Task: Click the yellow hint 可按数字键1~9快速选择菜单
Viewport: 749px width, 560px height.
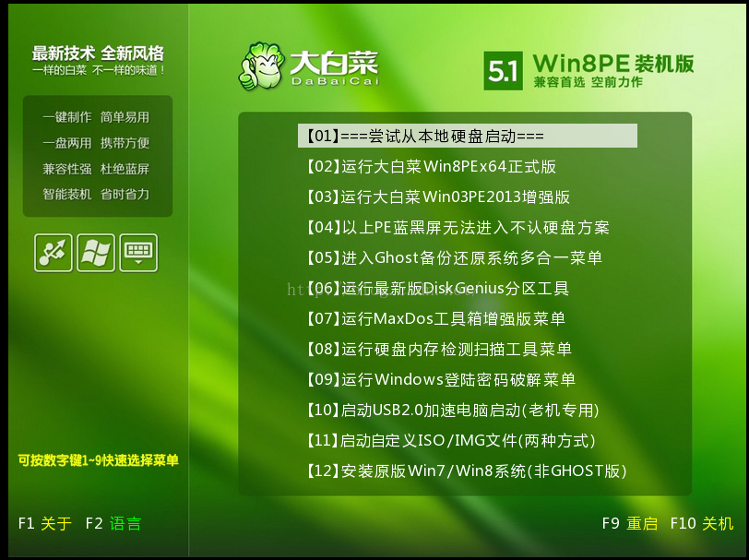Action: (x=98, y=460)
